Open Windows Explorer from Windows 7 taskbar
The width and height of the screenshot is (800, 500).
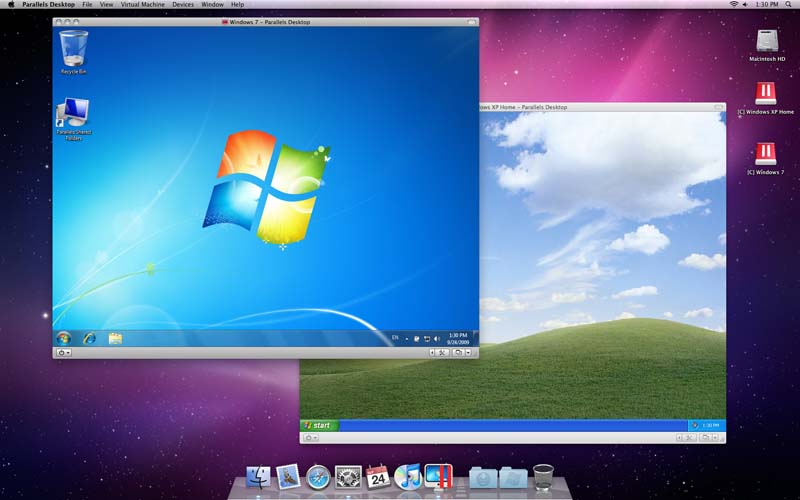point(115,338)
